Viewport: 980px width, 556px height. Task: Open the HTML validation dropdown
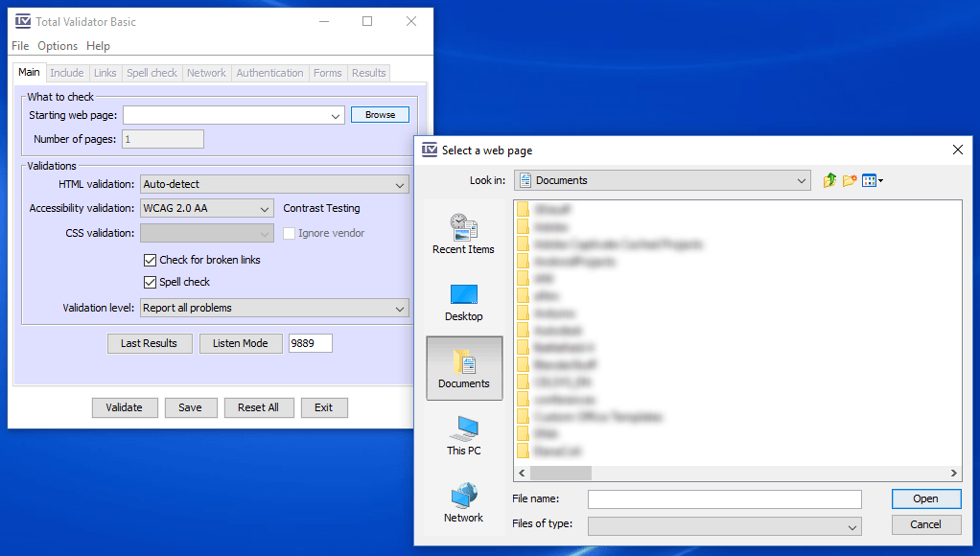pyautogui.click(x=275, y=184)
